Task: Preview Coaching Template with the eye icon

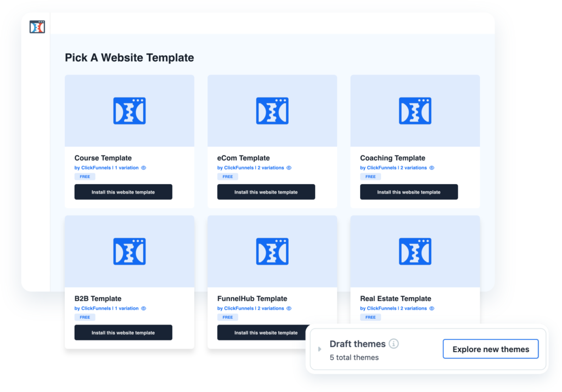Action: click(432, 168)
